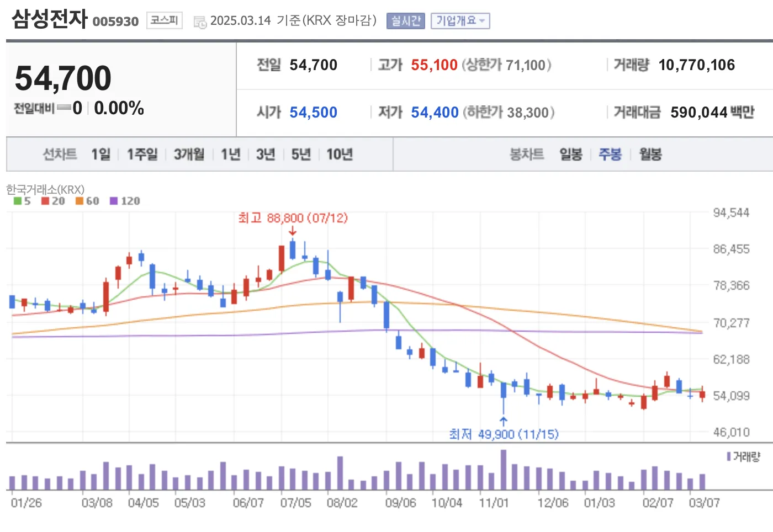Select the 3개월 line chart tab

[189, 154]
